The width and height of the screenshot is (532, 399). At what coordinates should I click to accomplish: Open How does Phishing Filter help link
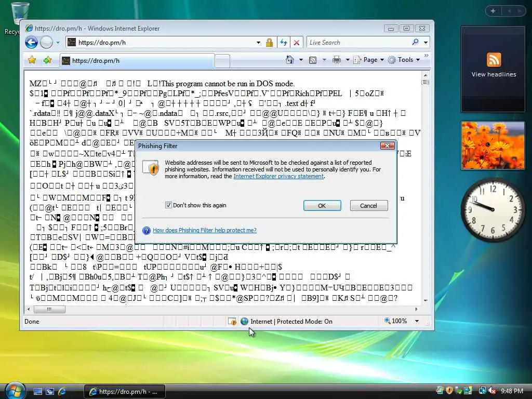pos(205,230)
